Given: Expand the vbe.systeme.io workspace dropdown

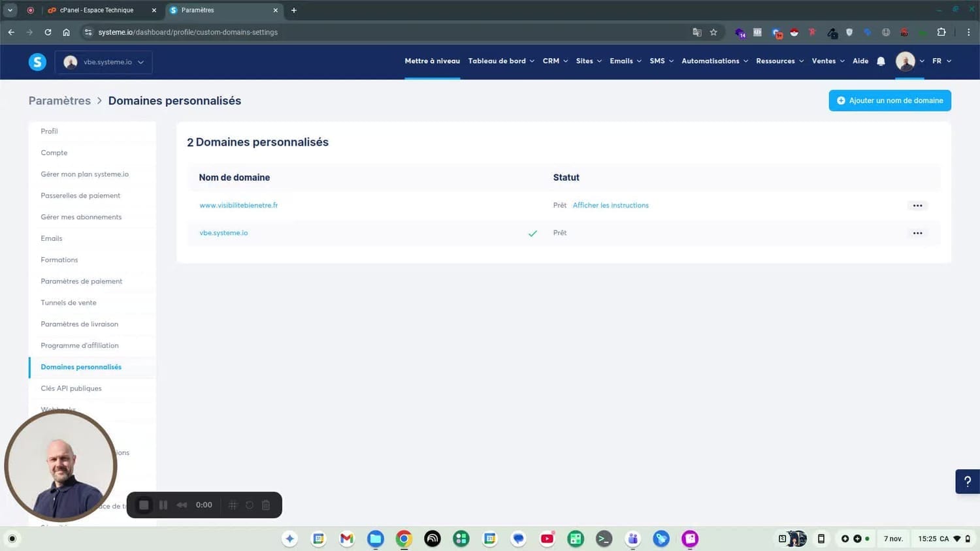Looking at the screenshot, I should tap(104, 62).
